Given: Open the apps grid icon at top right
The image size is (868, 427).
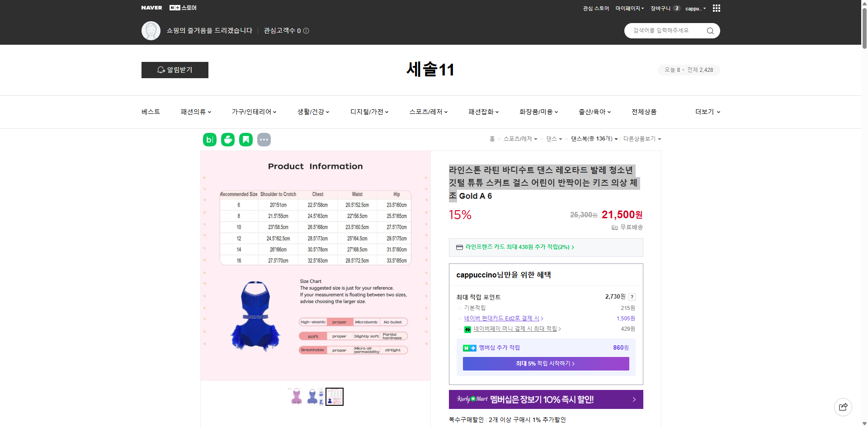Looking at the screenshot, I should [716, 8].
